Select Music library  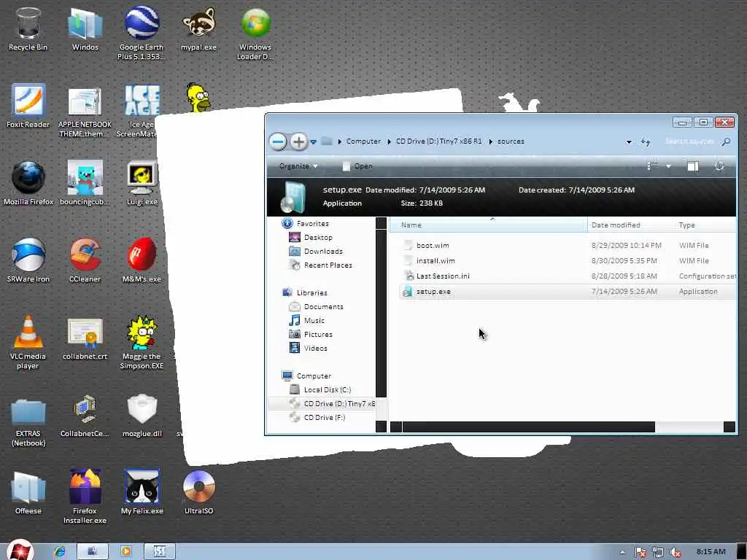[x=314, y=321]
